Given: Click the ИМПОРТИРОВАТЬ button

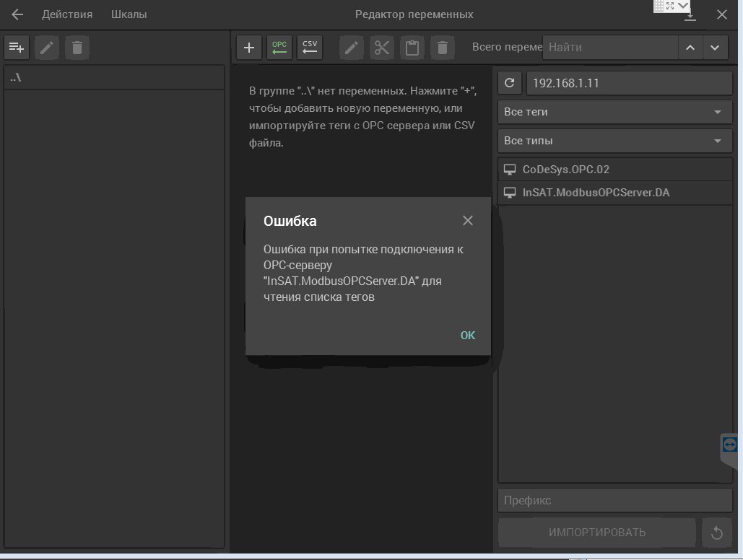Looking at the screenshot, I should pyautogui.click(x=597, y=533).
